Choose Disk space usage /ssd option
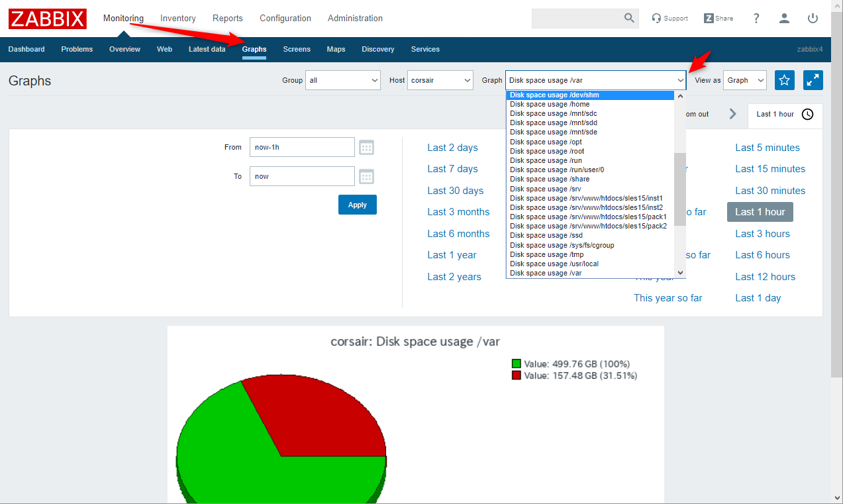 tap(590, 235)
